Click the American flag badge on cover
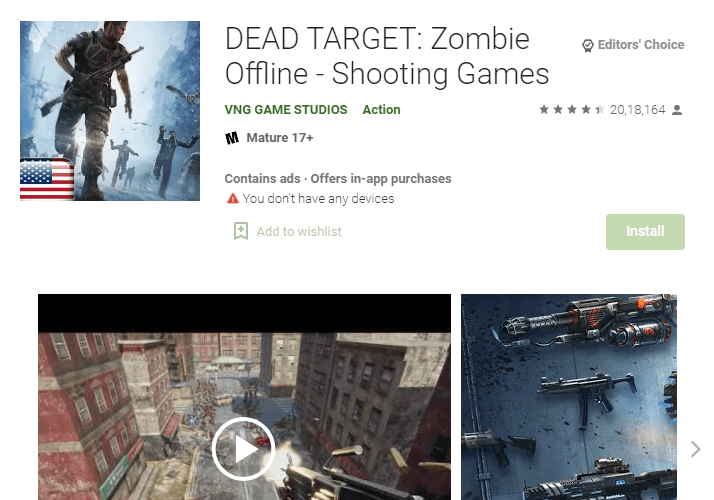The width and height of the screenshot is (714, 500). coord(47,179)
